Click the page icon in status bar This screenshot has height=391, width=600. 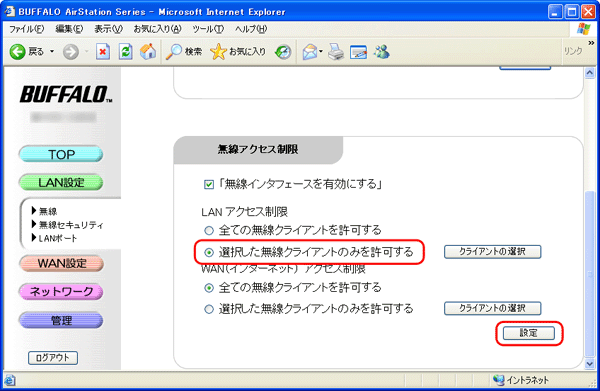pyautogui.click(x=10, y=380)
